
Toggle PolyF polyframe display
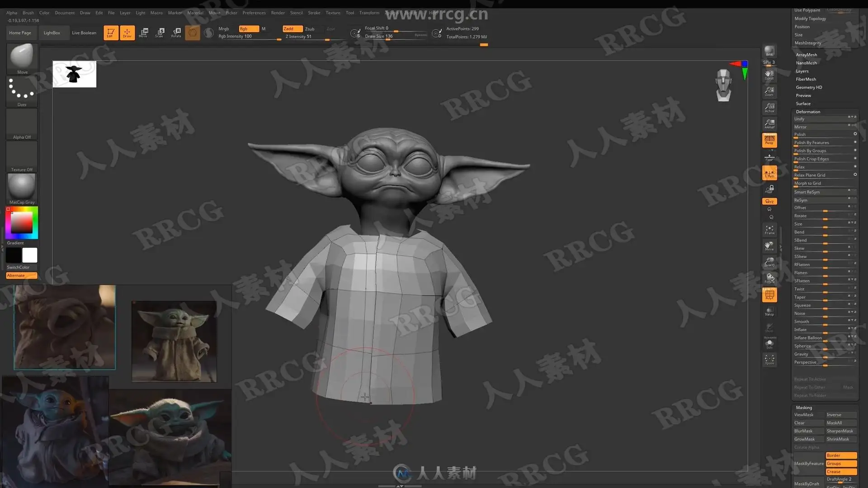(769, 295)
